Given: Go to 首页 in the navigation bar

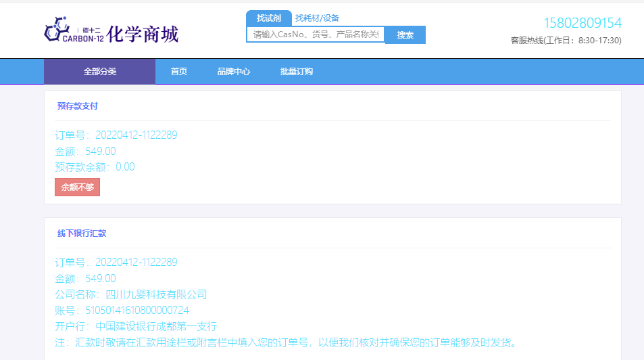Looking at the screenshot, I should [x=179, y=72].
